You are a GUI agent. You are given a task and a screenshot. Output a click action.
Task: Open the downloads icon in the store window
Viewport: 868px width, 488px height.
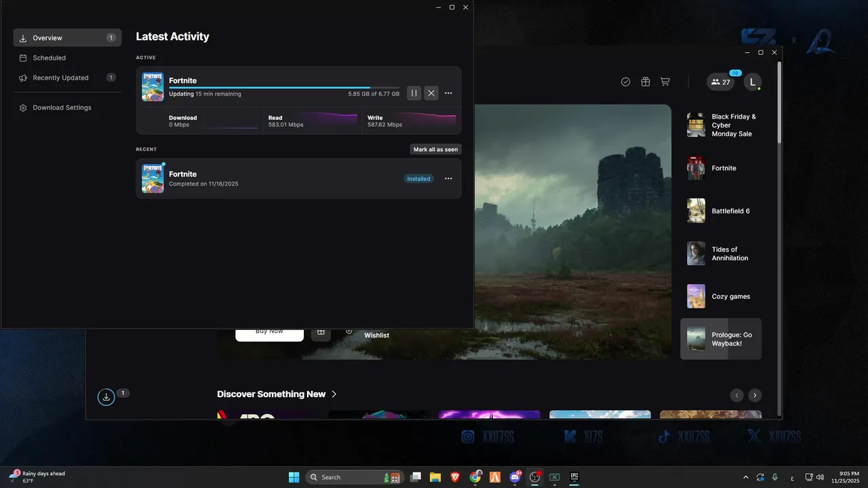tap(106, 397)
